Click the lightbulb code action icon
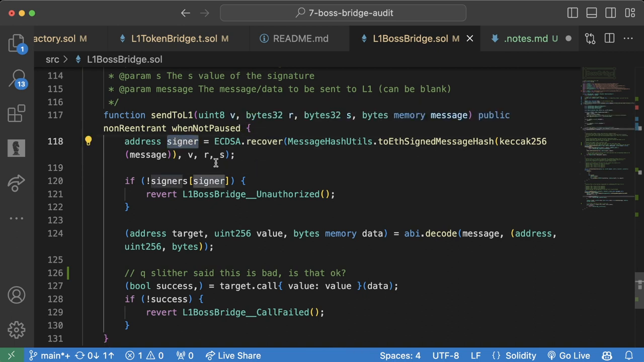The image size is (644, 362). click(x=88, y=141)
